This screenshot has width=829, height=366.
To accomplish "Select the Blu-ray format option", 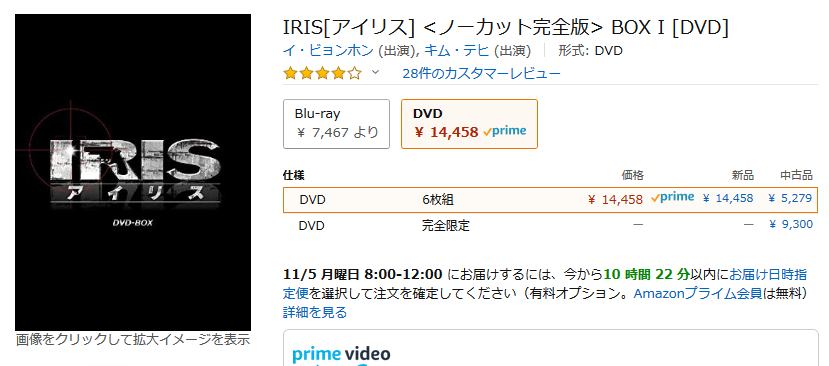I will coord(336,124).
